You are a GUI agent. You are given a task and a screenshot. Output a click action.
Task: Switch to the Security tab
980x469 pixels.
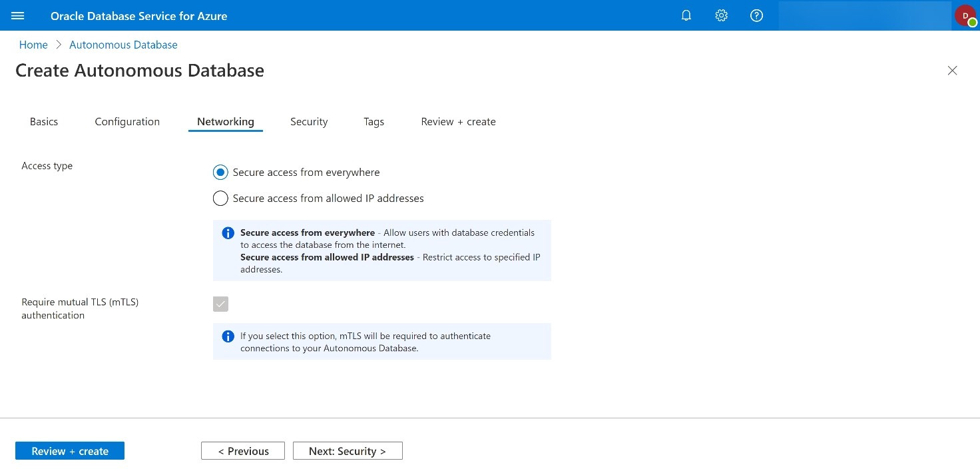click(309, 122)
